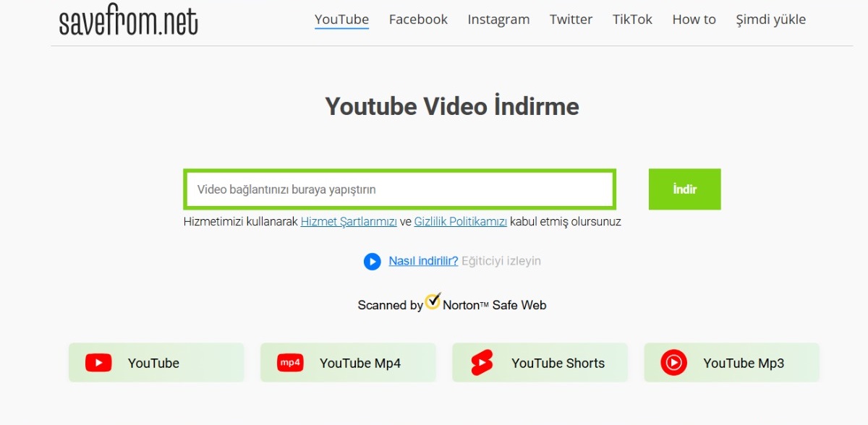Click the green İndir button
868x425 pixels.
coord(684,189)
